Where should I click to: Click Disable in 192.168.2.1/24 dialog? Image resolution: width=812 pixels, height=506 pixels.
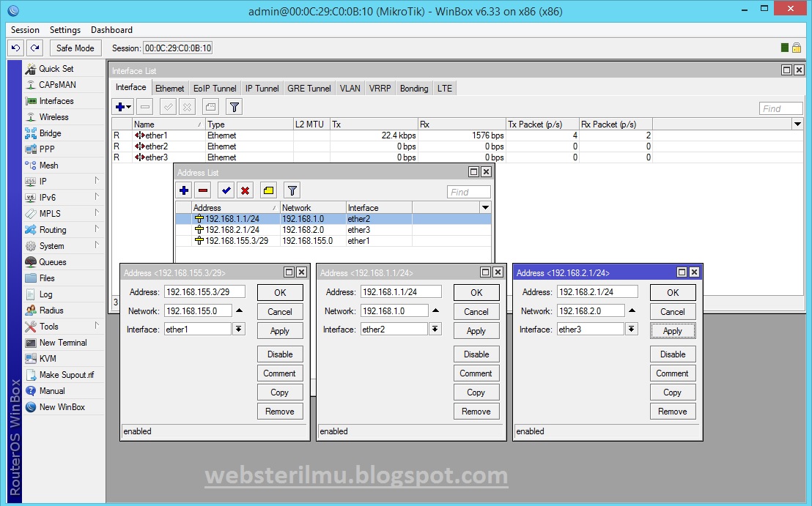tap(673, 354)
